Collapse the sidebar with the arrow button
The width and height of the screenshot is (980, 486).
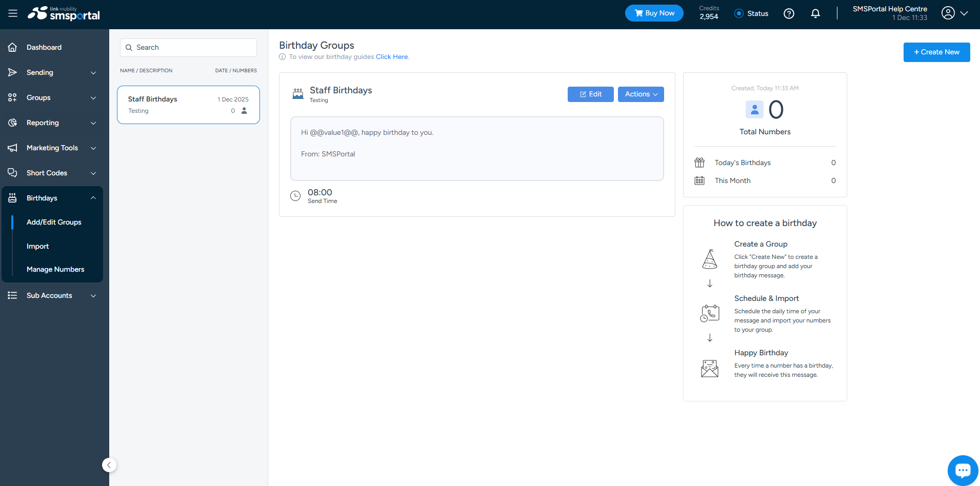click(109, 465)
